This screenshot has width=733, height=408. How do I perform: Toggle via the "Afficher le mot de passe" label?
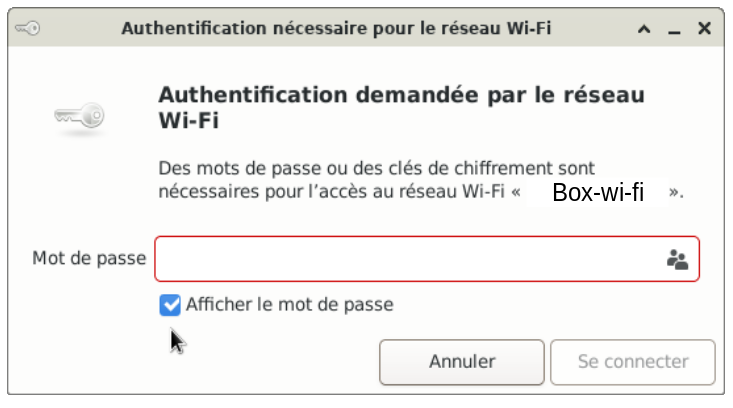[290, 305]
